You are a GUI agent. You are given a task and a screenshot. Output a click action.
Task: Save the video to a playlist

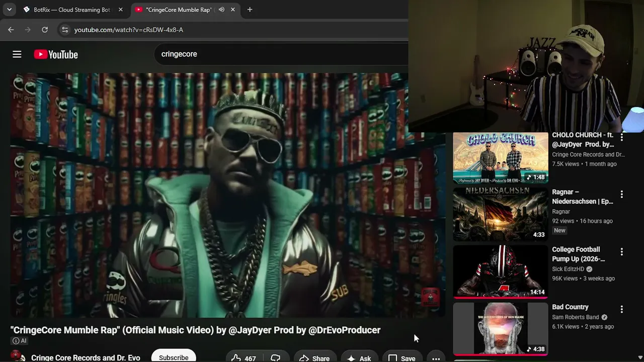pyautogui.click(x=402, y=358)
